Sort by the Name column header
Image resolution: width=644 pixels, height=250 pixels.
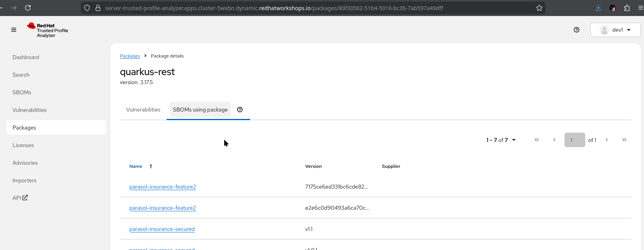pos(136,166)
